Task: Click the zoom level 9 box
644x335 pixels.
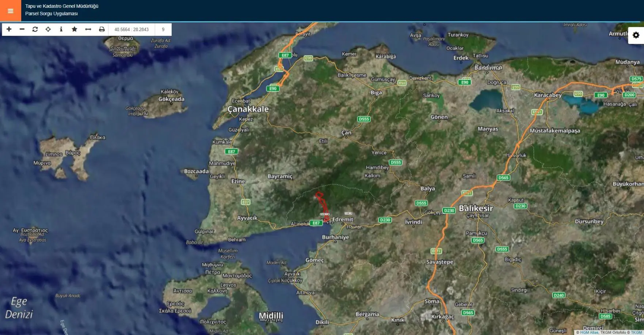Action: 163,30
